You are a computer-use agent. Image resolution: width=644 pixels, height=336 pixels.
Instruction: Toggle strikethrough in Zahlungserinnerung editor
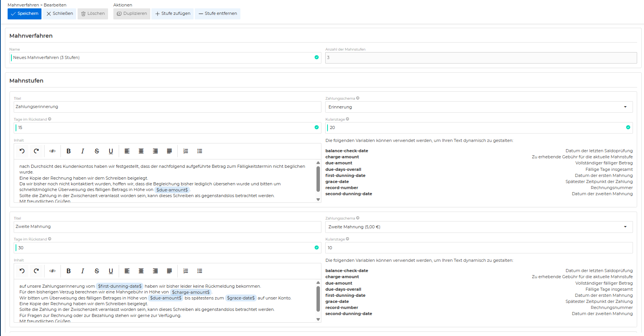click(x=97, y=151)
